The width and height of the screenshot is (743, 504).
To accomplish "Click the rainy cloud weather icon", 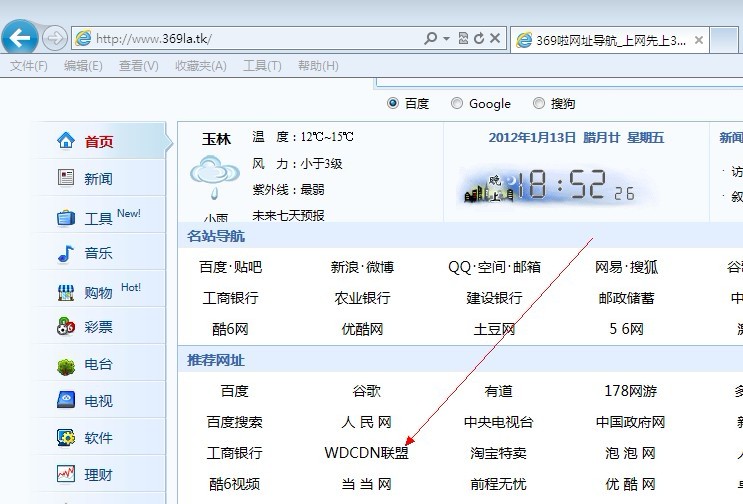I will [x=215, y=177].
